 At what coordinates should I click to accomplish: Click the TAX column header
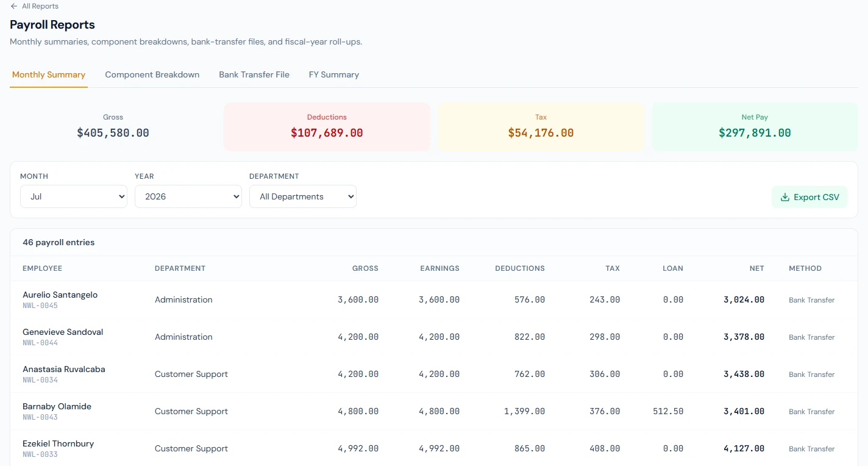pyautogui.click(x=613, y=268)
